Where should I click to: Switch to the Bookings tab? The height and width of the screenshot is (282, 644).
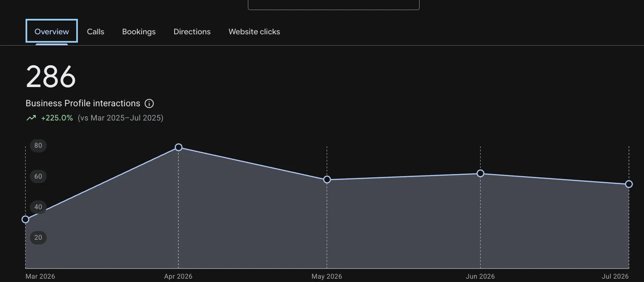(139, 31)
